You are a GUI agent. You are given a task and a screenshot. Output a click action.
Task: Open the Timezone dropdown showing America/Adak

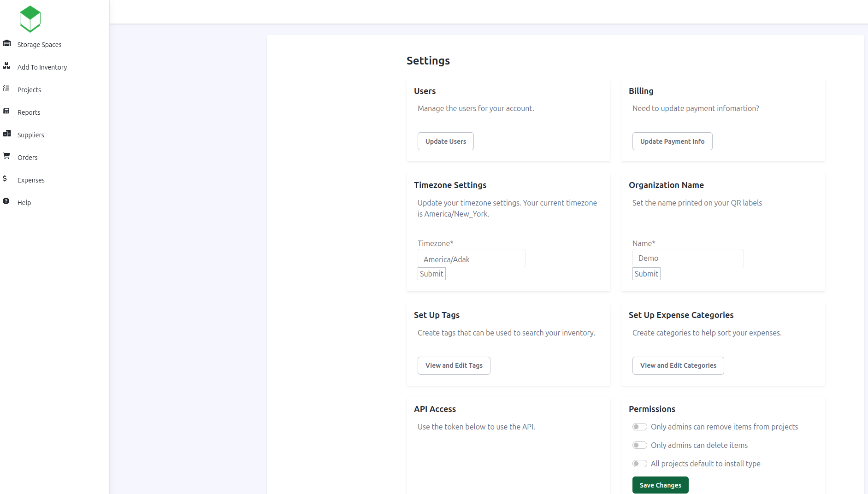(472, 259)
